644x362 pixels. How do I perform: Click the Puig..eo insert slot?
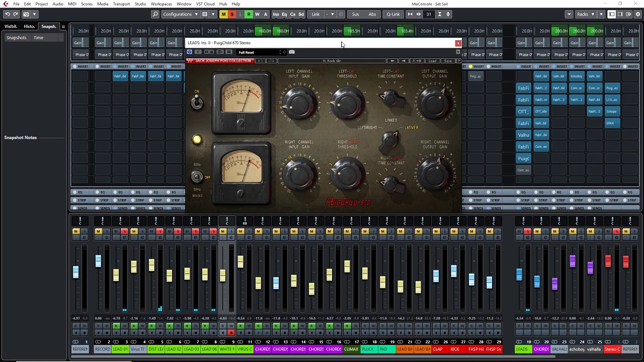(612, 88)
